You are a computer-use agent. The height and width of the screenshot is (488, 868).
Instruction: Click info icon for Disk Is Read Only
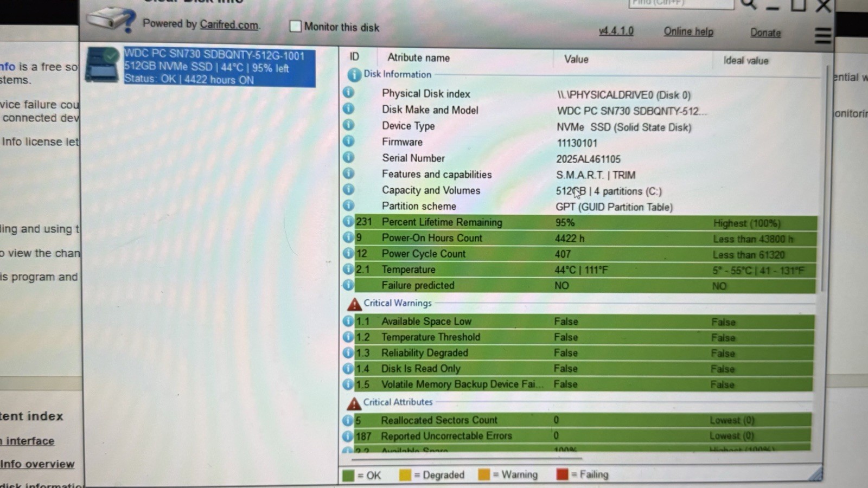(x=348, y=368)
